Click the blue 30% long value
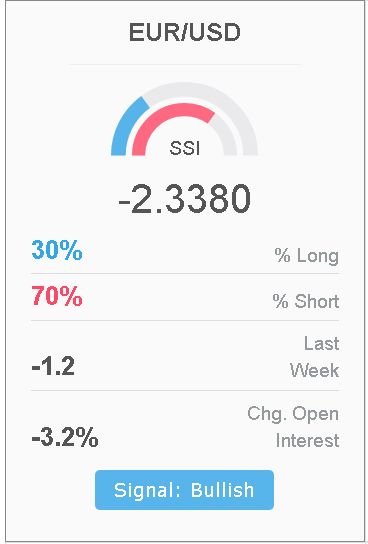The image size is (368, 544). [57, 250]
